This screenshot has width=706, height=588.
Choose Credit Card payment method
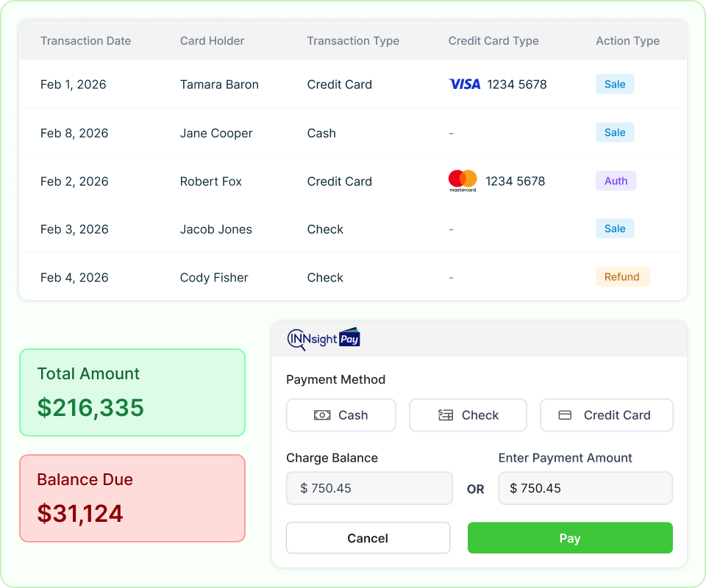click(607, 415)
